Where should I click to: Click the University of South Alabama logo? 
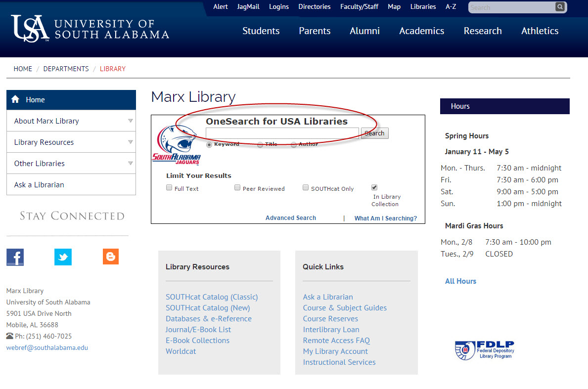coord(90,29)
